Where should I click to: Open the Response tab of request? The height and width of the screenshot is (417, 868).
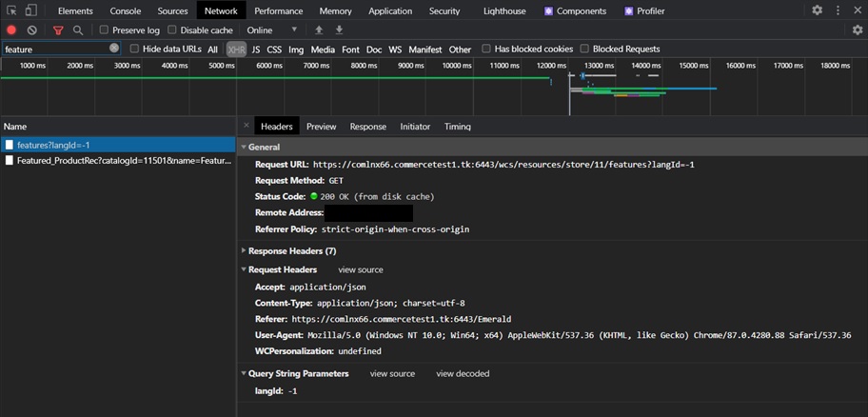pos(367,127)
